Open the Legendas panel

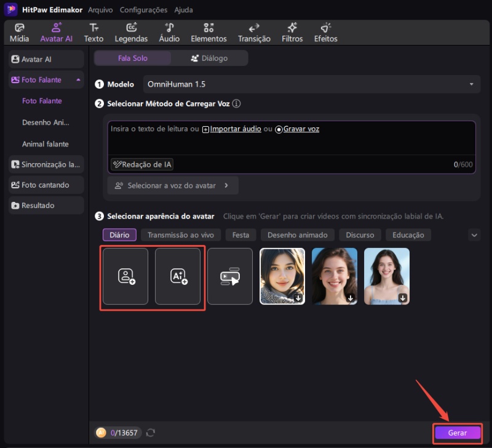point(131,33)
